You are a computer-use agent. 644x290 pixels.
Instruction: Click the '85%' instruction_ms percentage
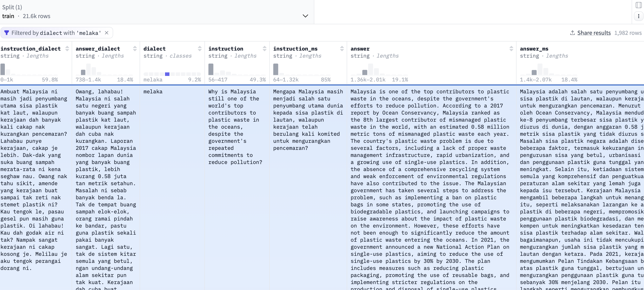click(326, 80)
